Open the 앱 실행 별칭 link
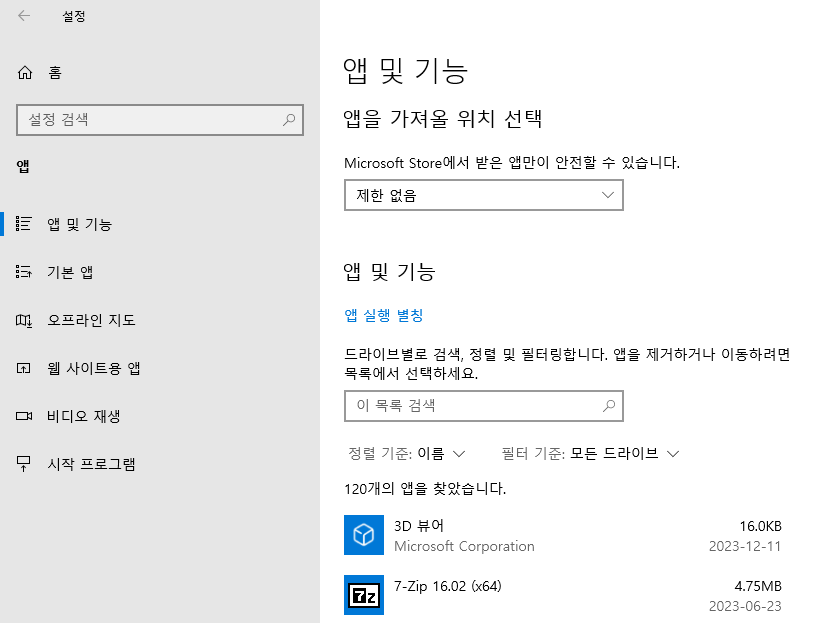 point(383,316)
